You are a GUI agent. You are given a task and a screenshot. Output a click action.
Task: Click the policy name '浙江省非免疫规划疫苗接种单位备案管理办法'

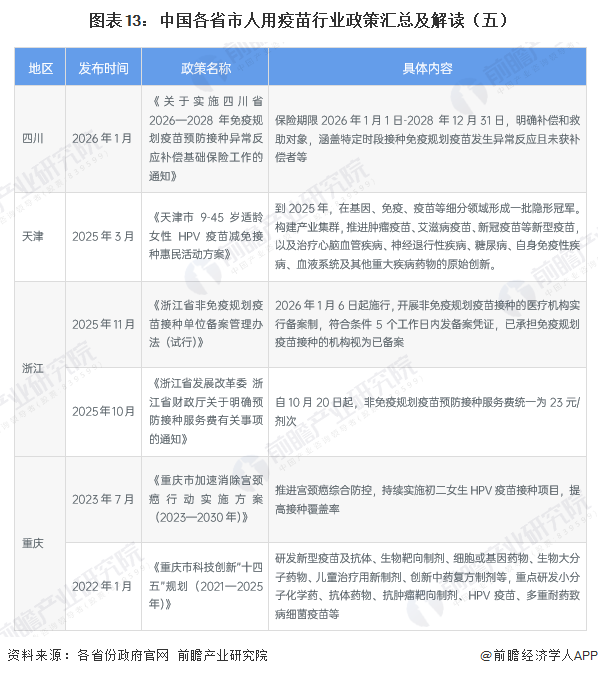206,324
